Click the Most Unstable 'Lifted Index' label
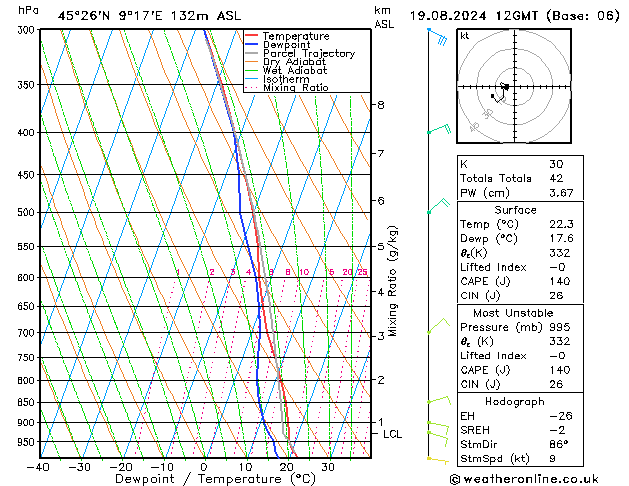This screenshot has height=486, width=629. (x=493, y=356)
